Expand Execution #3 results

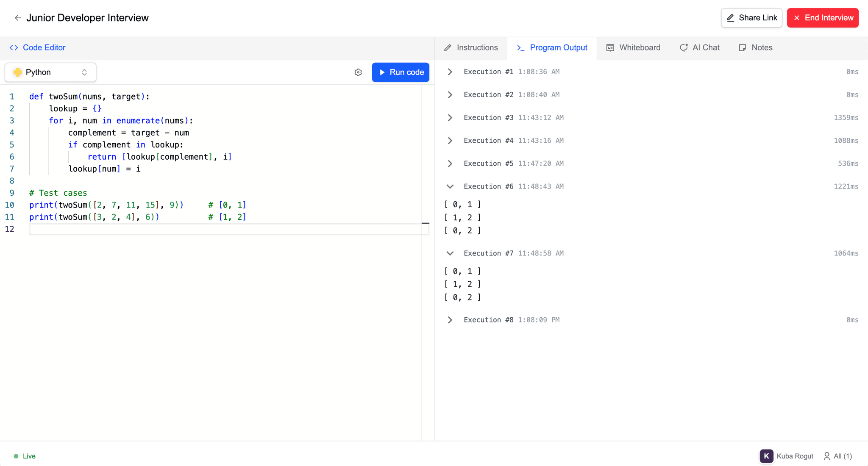click(450, 117)
